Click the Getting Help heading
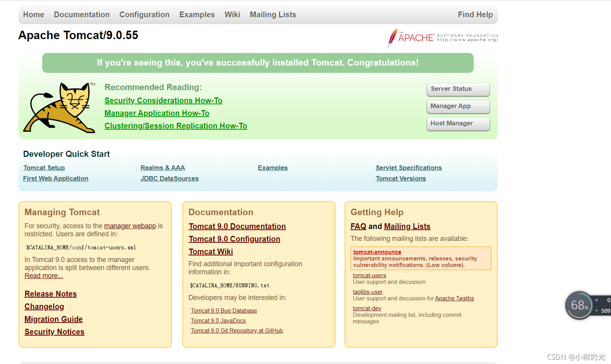Image resolution: width=611 pixels, height=364 pixels. 377,212
